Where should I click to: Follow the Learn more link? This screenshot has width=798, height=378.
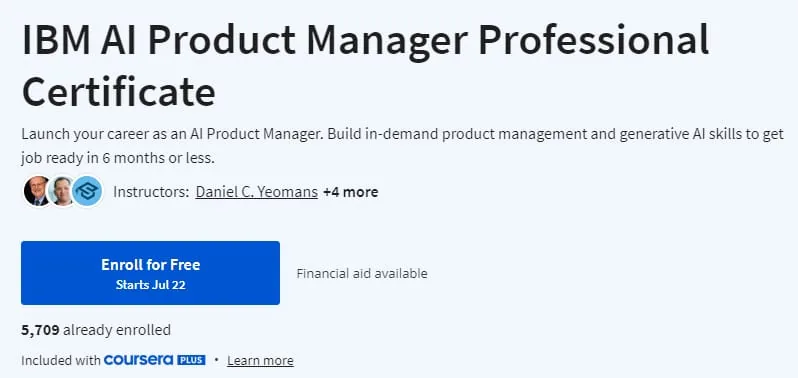(260, 361)
